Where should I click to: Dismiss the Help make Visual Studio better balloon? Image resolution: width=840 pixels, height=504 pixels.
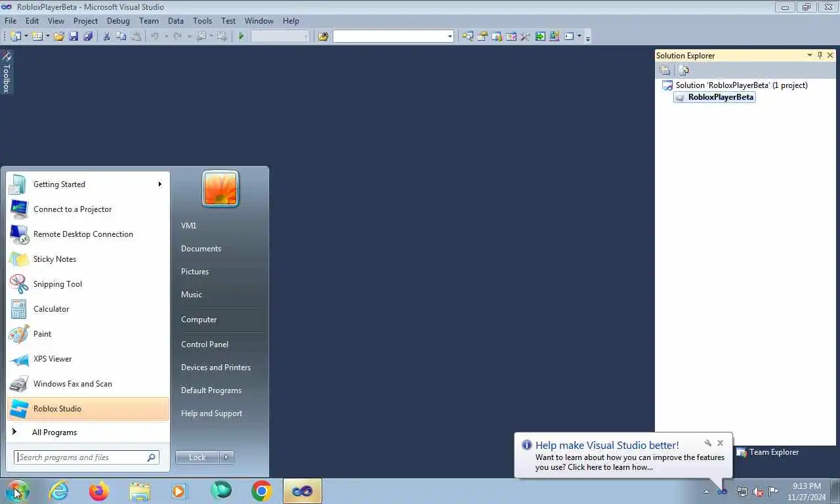720,443
